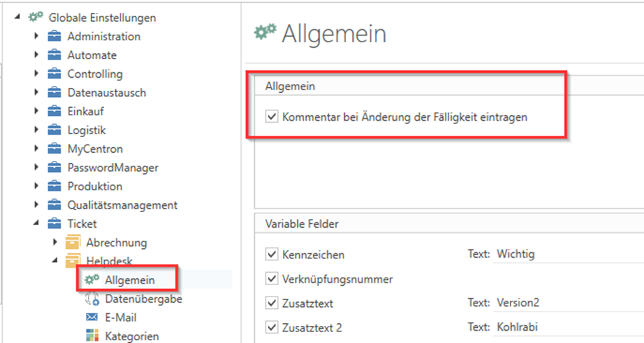Open the MyCentron settings entry
This screenshot has height=343, width=644.
tap(95, 149)
